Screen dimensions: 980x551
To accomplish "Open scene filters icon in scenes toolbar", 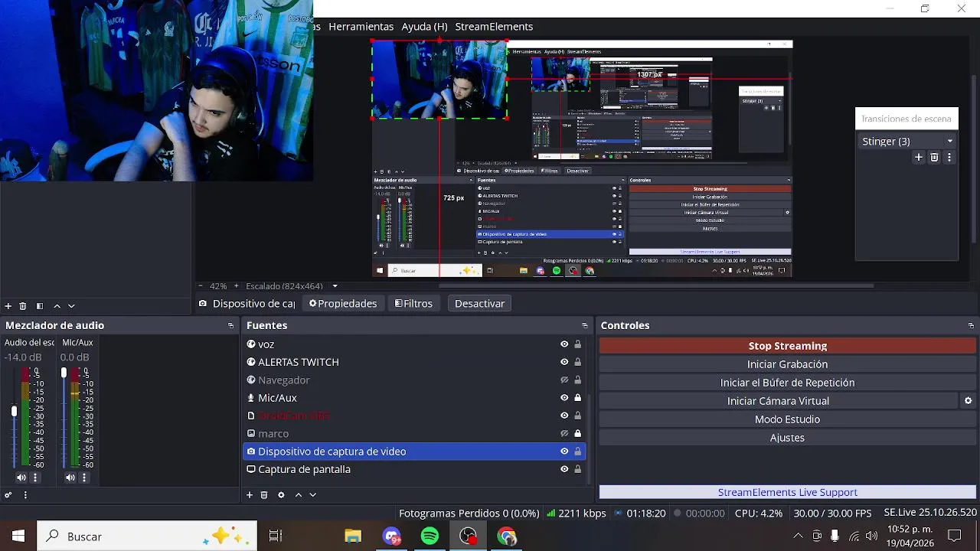I will 40,306.
